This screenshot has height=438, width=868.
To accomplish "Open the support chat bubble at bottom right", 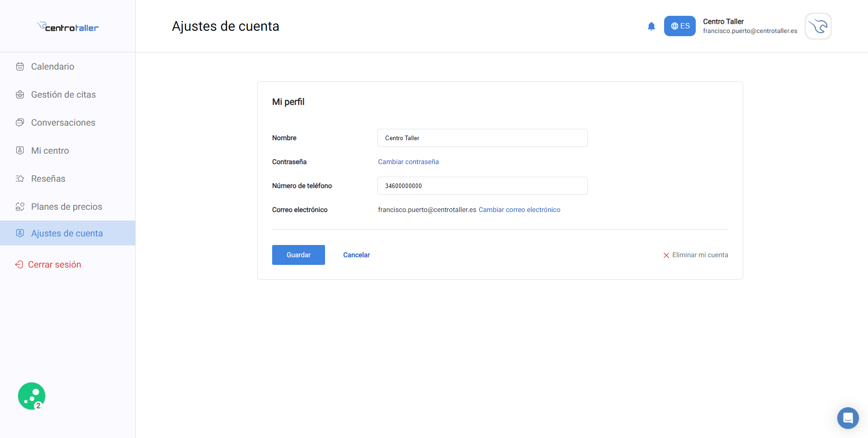I will pyautogui.click(x=848, y=418).
